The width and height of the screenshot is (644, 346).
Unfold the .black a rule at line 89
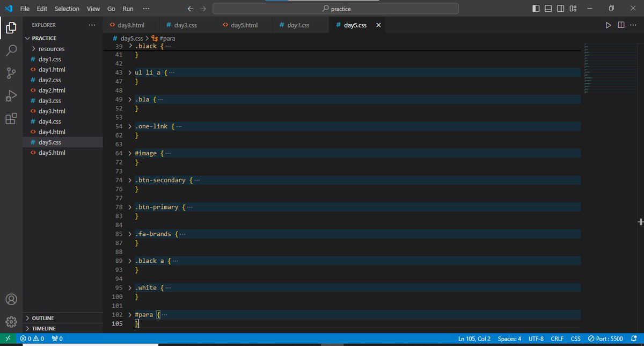tap(130, 261)
